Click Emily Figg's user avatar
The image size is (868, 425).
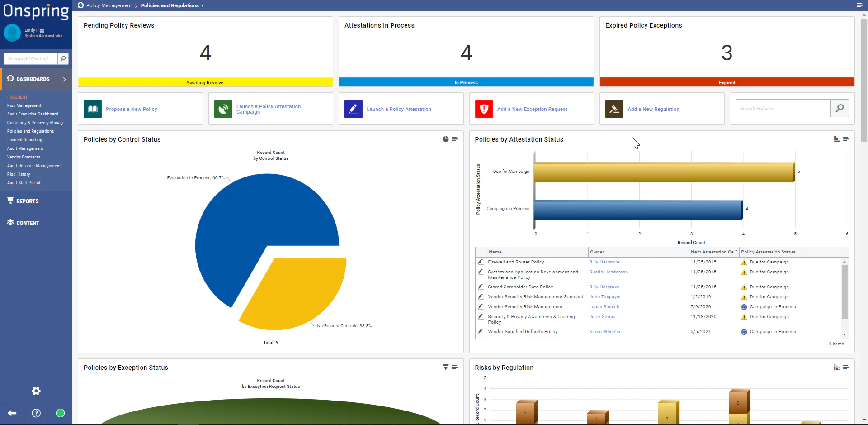(12, 33)
